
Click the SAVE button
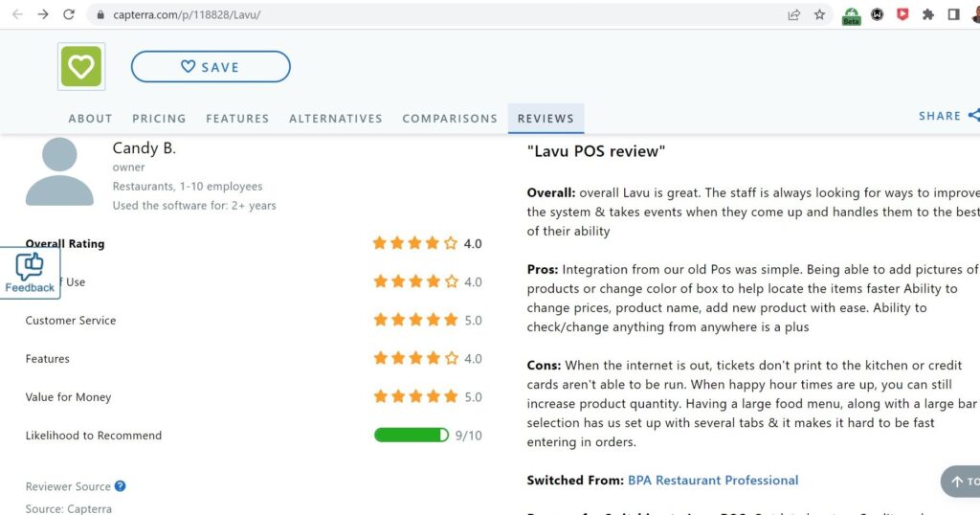click(x=211, y=67)
